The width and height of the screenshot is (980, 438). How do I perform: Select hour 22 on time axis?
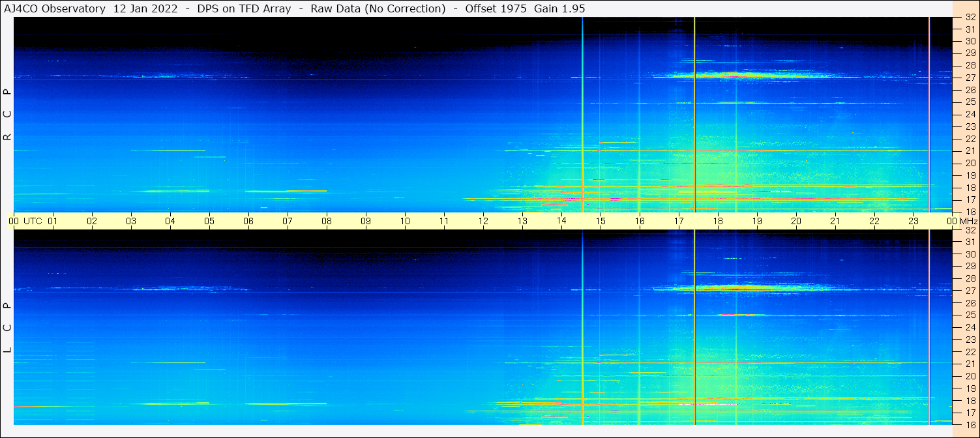[x=874, y=221]
